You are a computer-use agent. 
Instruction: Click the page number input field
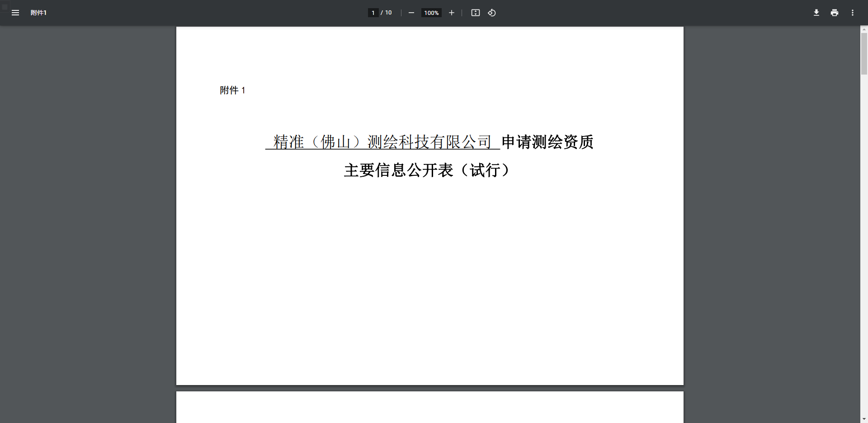373,13
